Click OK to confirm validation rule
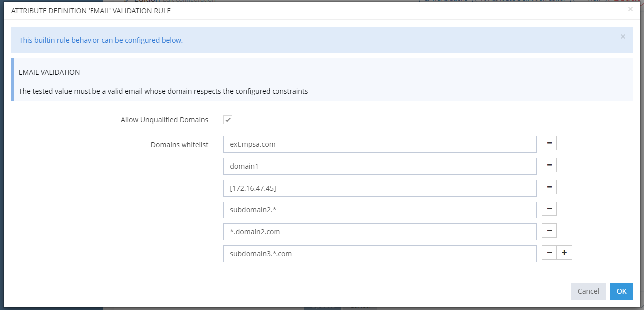 (x=621, y=291)
